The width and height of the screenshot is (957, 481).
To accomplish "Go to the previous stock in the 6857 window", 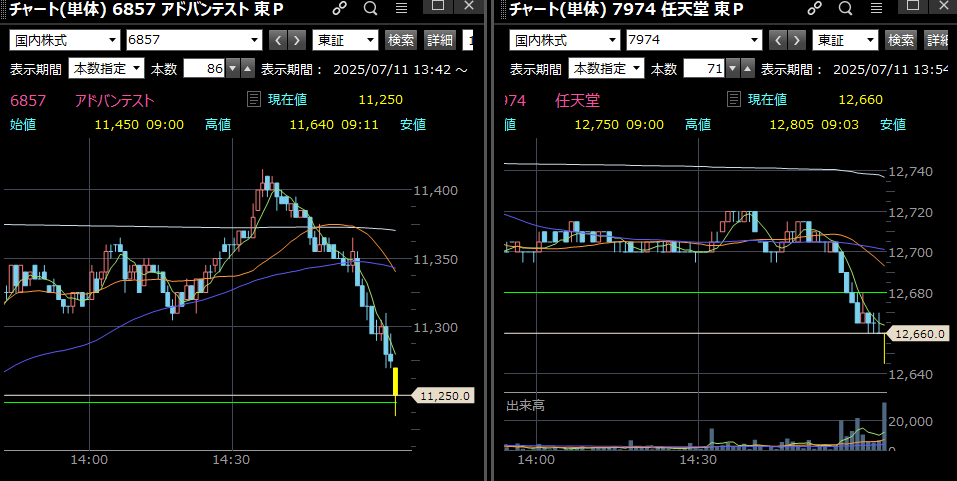I will (x=278, y=41).
